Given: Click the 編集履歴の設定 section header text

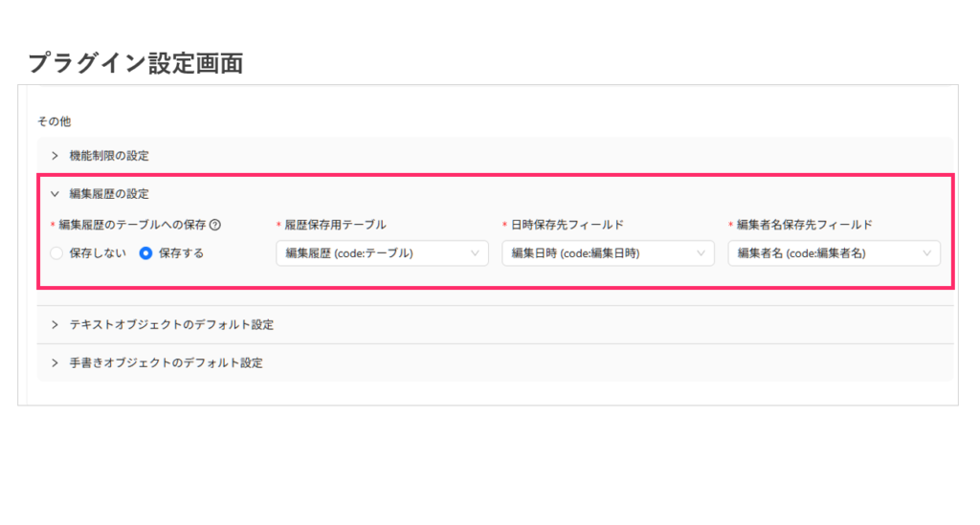Looking at the screenshot, I should [109, 193].
